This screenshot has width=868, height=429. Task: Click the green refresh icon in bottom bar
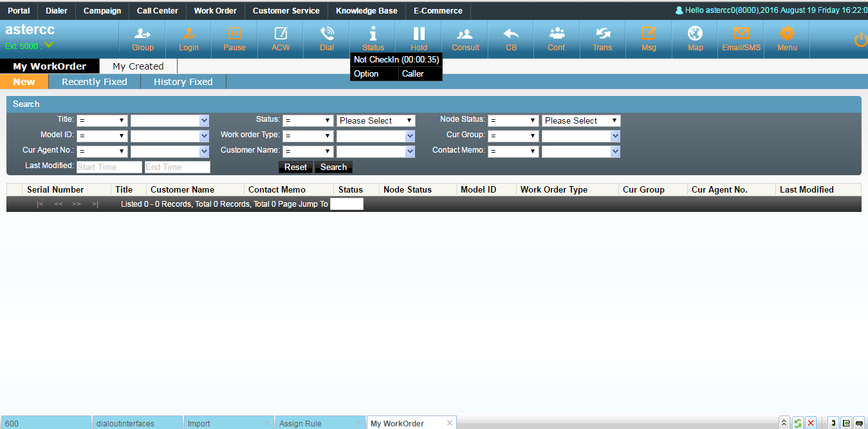pos(797,423)
